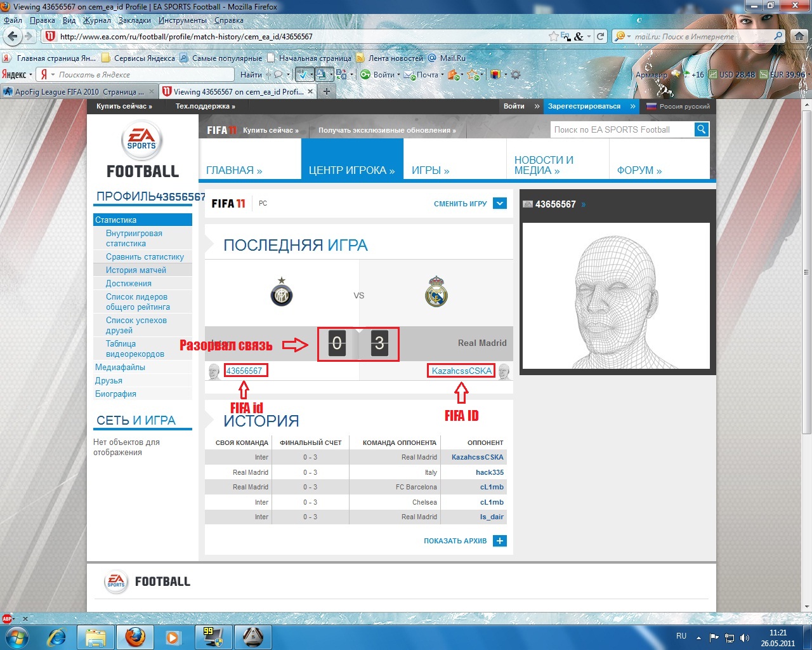The width and height of the screenshot is (812, 650).
Task: Click the Поиск по EA SPORTS Football field
Action: (622, 129)
